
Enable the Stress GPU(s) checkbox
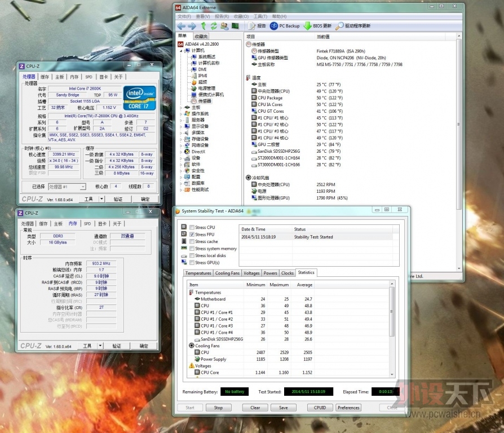tap(192, 263)
